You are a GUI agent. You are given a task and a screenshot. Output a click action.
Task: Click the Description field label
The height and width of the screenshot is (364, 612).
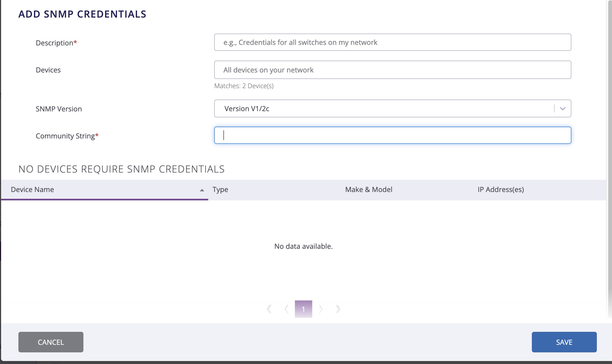(55, 43)
